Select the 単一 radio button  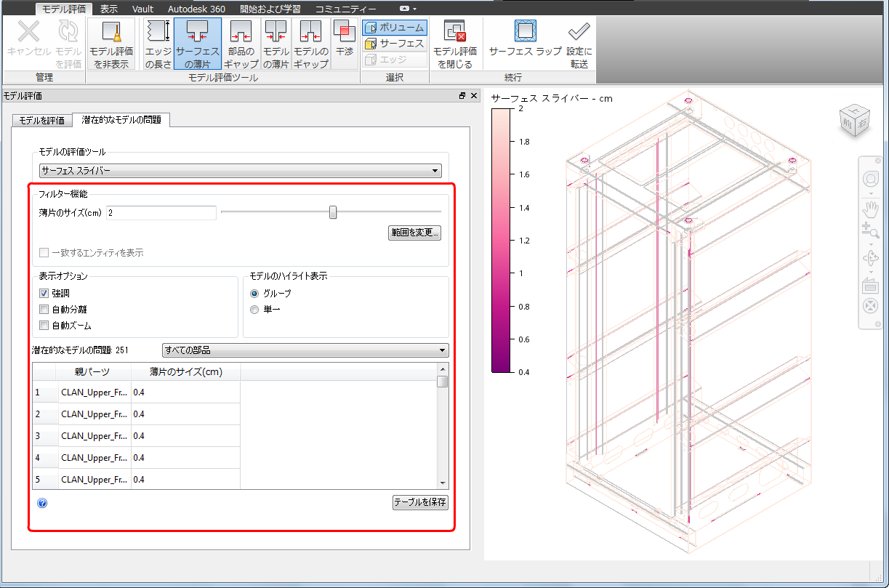tap(254, 310)
